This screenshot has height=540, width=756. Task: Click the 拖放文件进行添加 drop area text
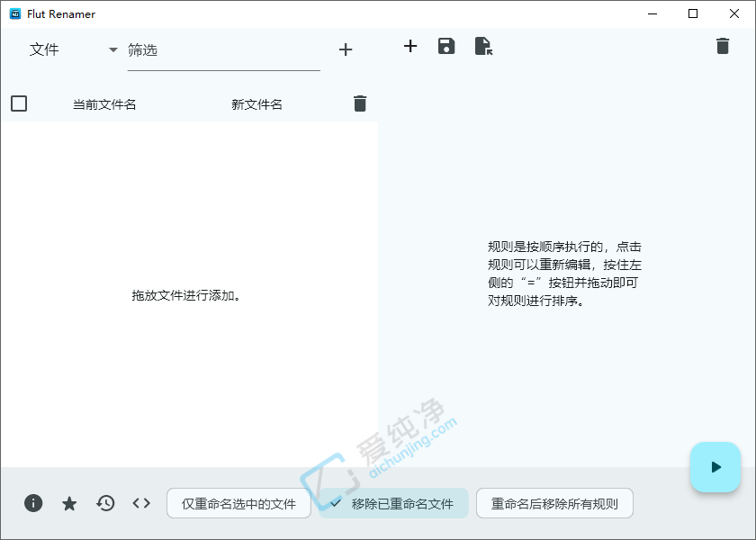(186, 295)
